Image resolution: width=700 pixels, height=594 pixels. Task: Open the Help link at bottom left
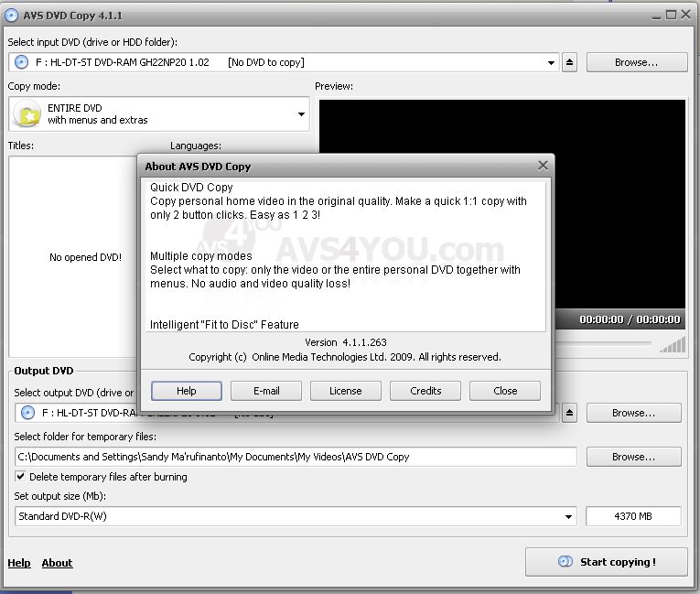19,563
